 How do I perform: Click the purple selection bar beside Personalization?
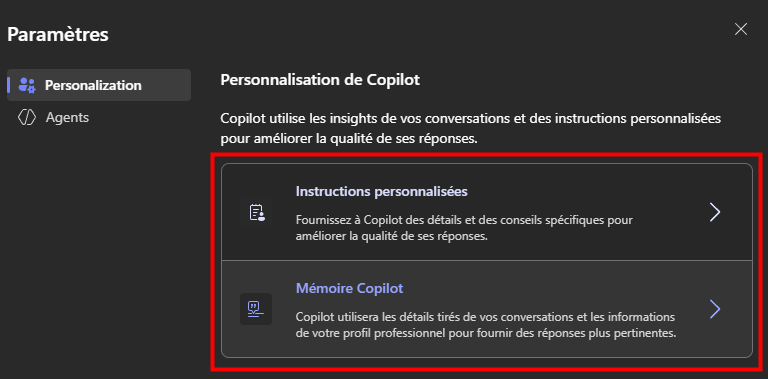click(x=9, y=85)
